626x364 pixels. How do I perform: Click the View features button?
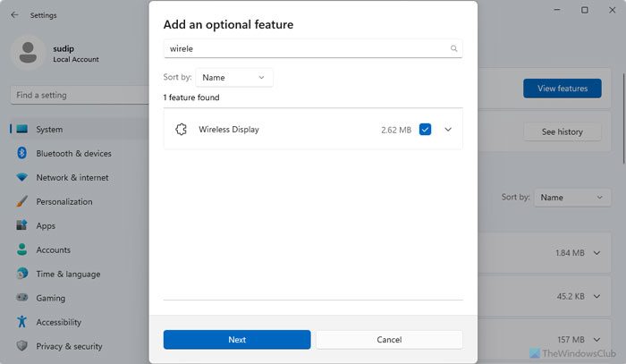(563, 89)
